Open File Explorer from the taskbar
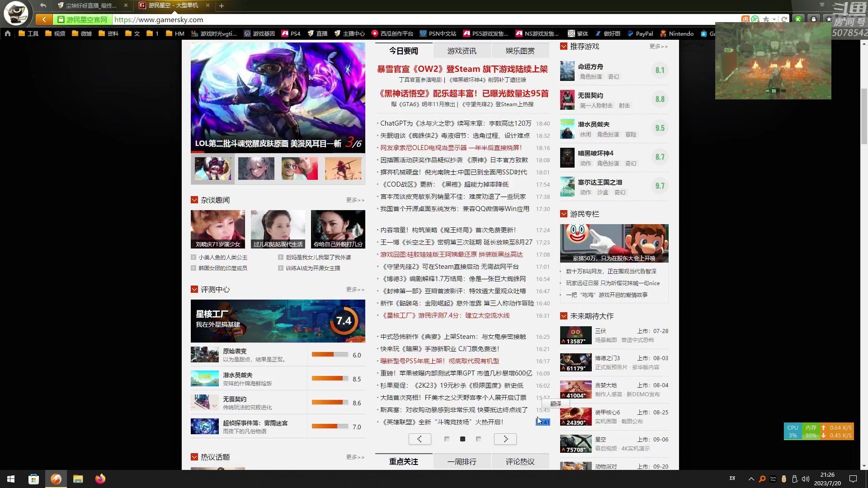 (x=78, y=479)
